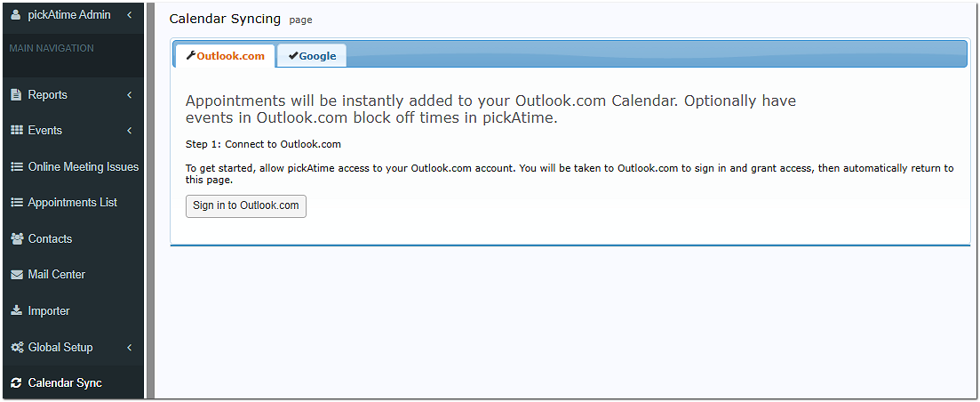
Task: Expand the Events submenu chevron
Action: click(x=129, y=131)
